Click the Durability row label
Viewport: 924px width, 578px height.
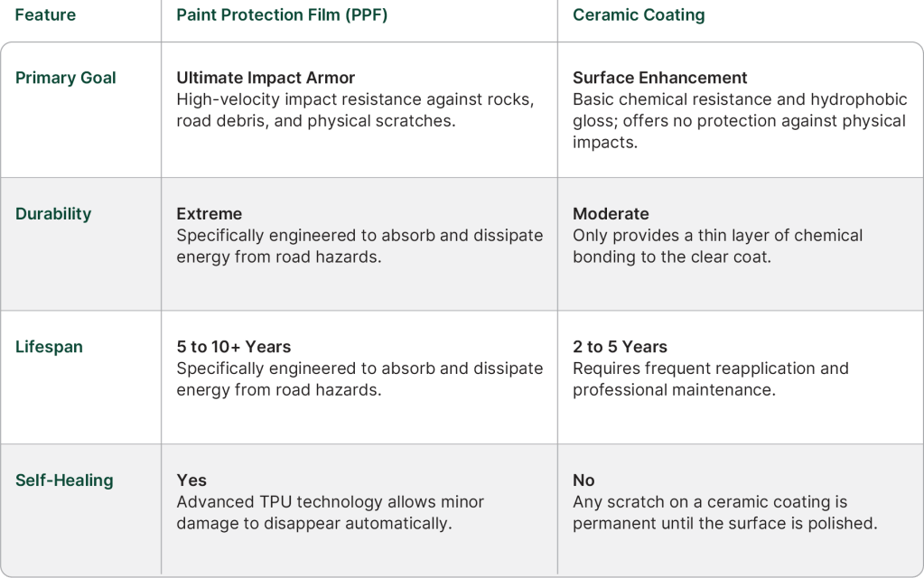click(x=53, y=214)
